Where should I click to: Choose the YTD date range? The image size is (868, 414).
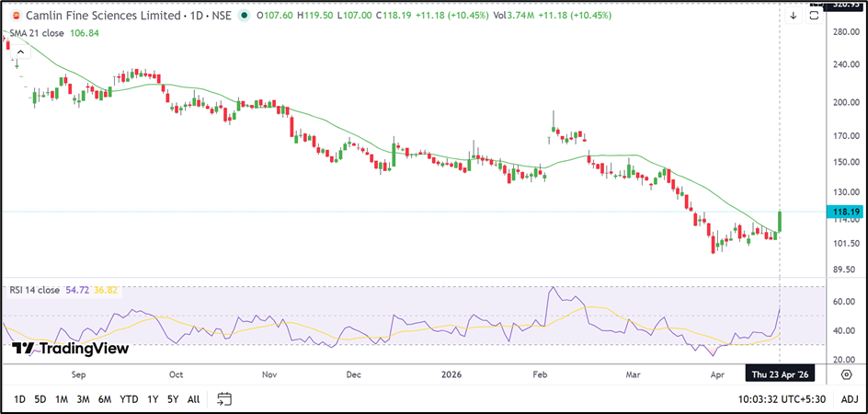click(130, 398)
